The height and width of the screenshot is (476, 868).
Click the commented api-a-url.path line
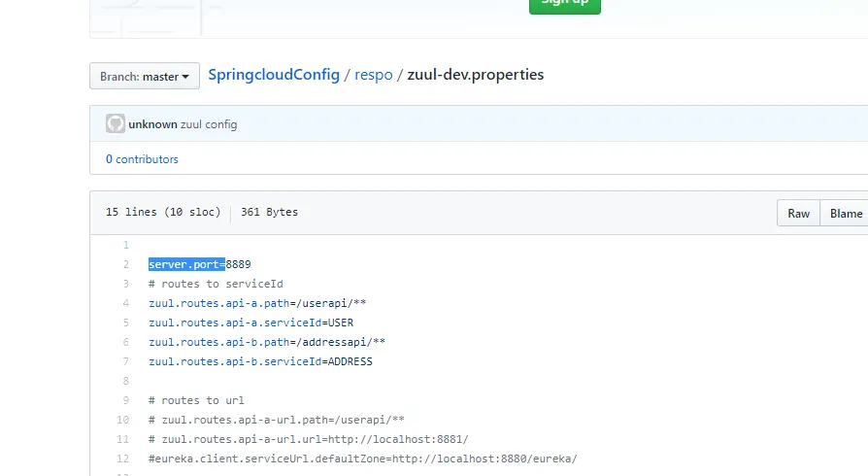[x=277, y=420]
